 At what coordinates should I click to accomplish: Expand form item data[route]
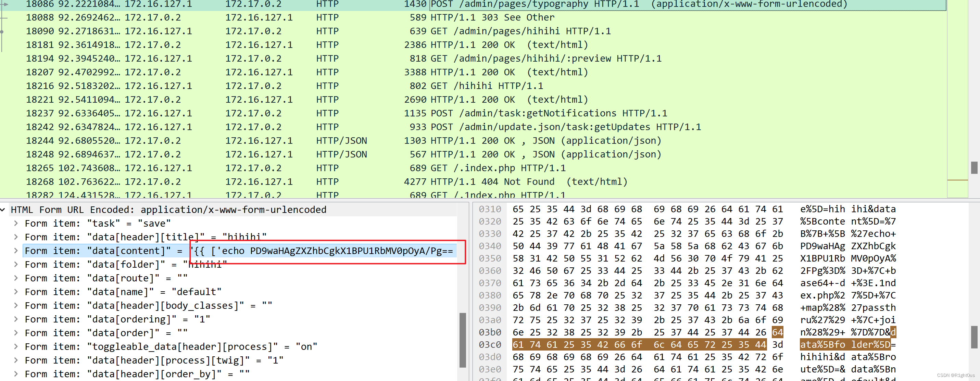coord(16,278)
